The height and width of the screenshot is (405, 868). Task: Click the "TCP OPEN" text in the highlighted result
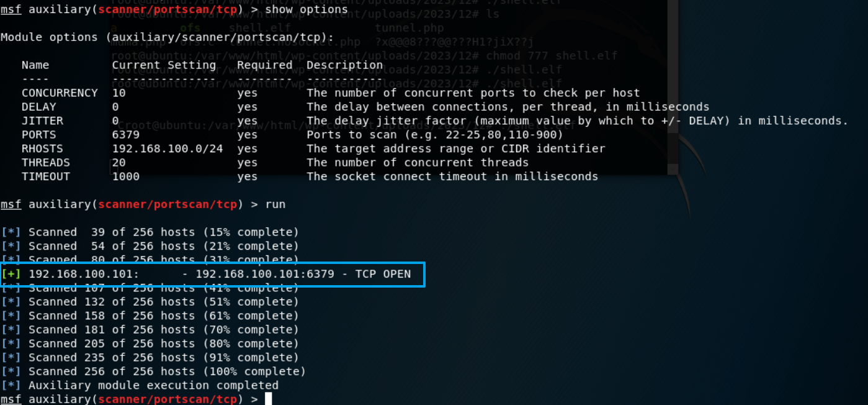[x=383, y=274]
